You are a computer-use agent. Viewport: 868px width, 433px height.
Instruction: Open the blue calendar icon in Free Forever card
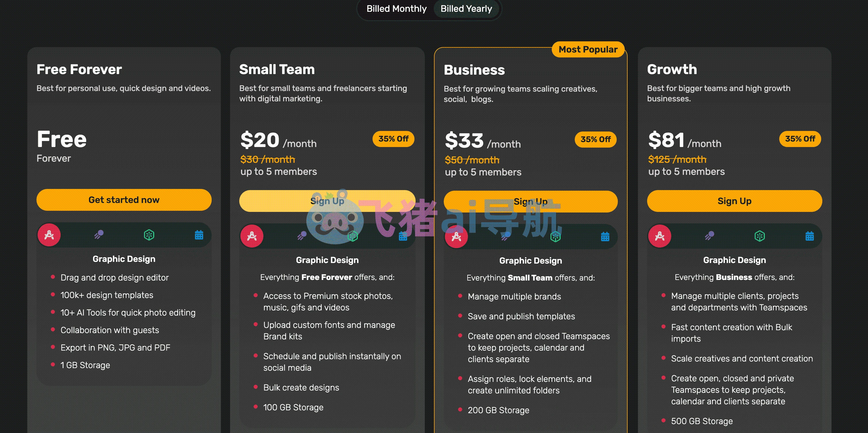point(199,235)
